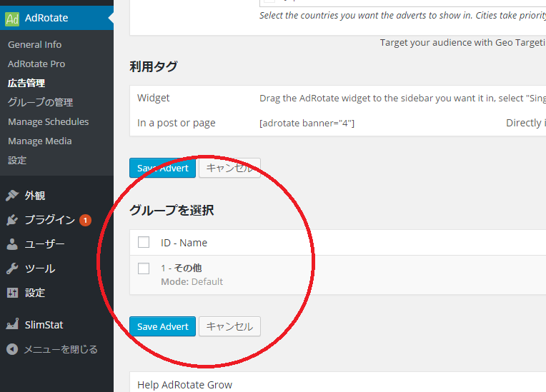Click the AdRotate logo icon in sidebar

(x=12, y=18)
